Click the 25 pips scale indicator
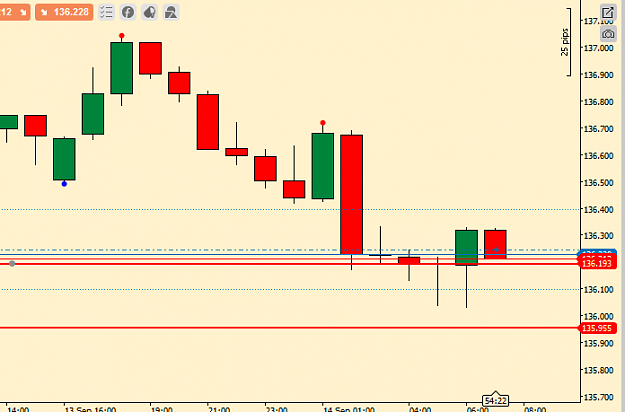625x412 pixels. [x=565, y=42]
